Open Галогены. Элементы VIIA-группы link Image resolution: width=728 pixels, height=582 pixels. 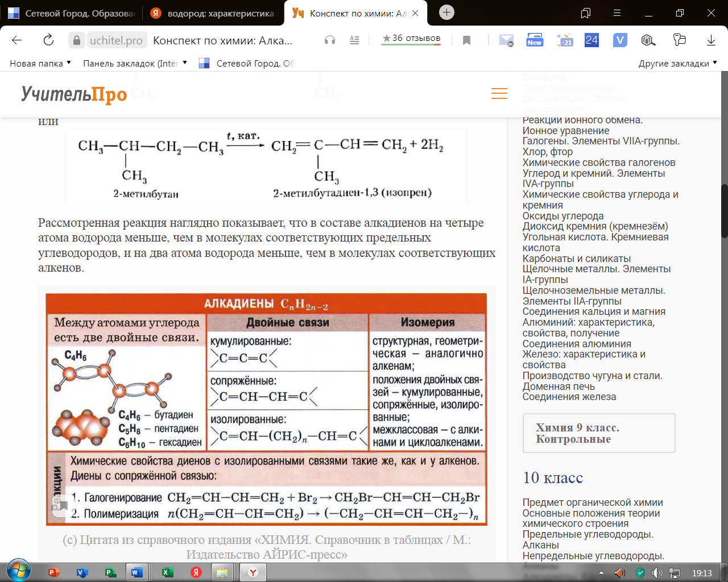pos(601,147)
